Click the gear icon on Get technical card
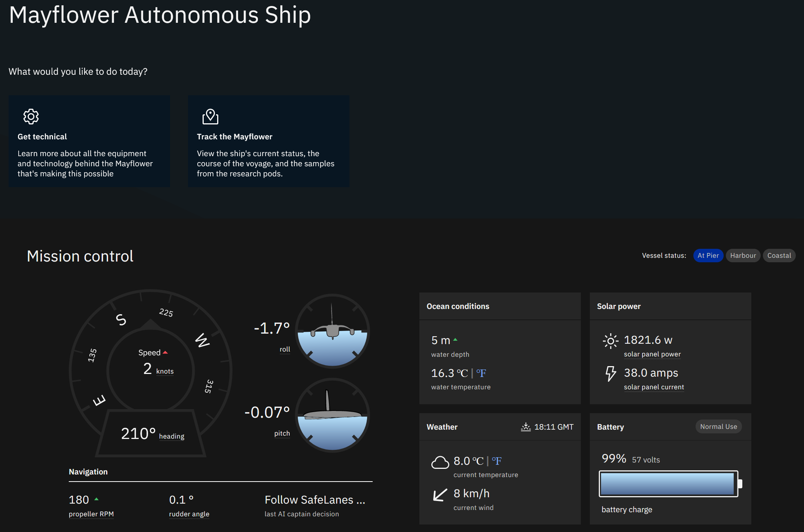The width and height of the screenshot is (804, 532). point(31,117)
